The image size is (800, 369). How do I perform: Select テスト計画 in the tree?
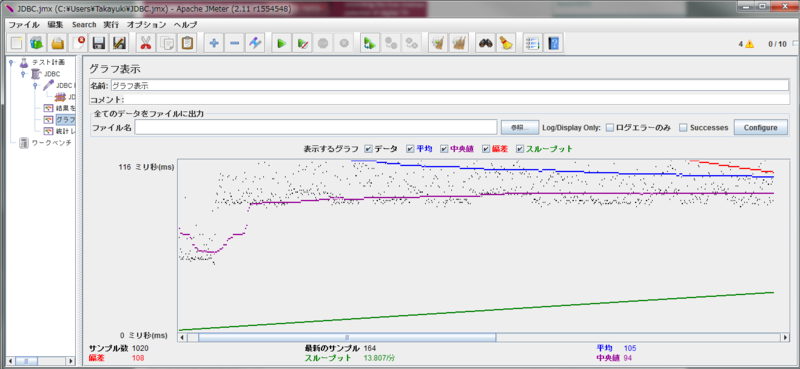pos(48,62)
